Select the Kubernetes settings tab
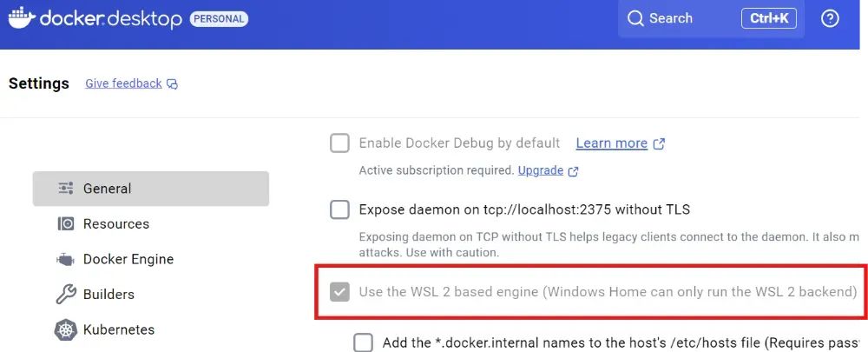This screenshot has height=352, width=868. pos(118,330)
